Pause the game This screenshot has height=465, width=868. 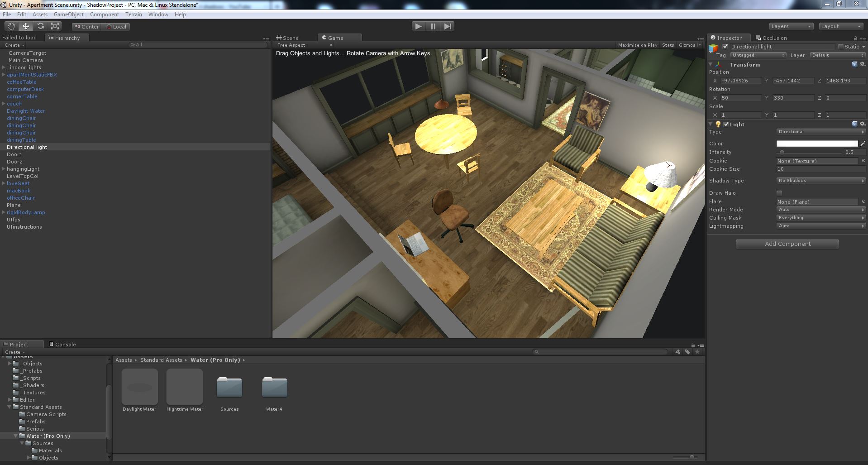[x=433, y=26]
